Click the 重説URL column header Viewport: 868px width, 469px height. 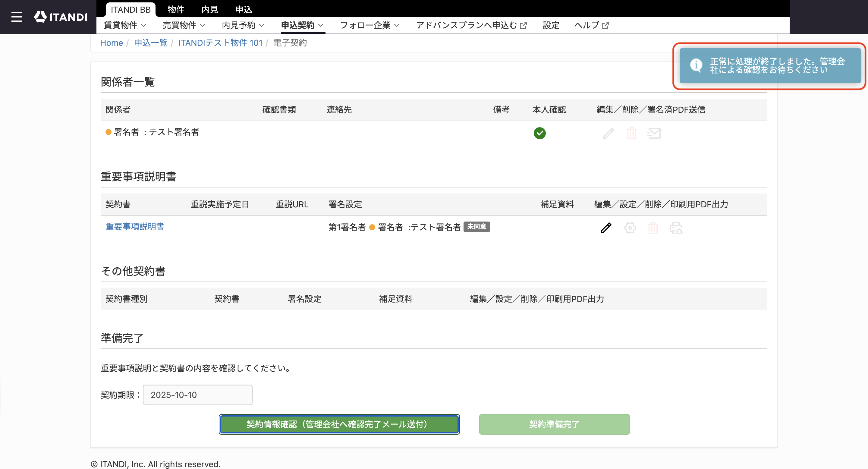(292, 205)
